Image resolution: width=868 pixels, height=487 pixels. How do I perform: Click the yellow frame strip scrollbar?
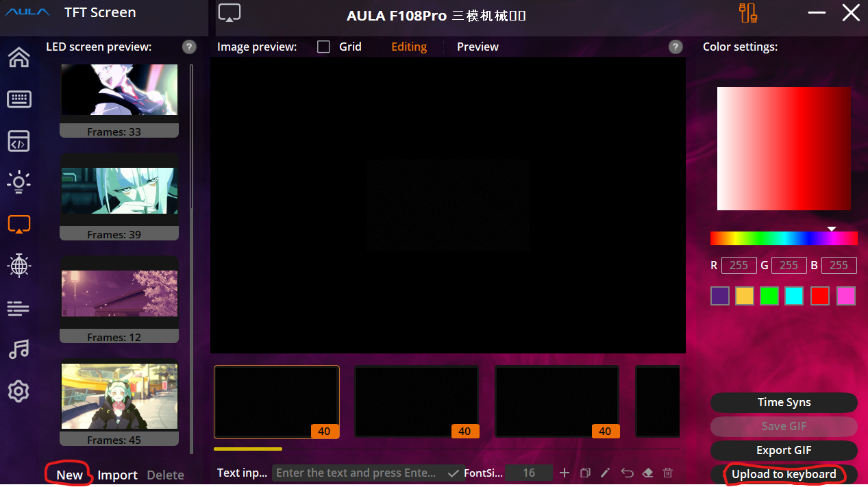(247, 449)
